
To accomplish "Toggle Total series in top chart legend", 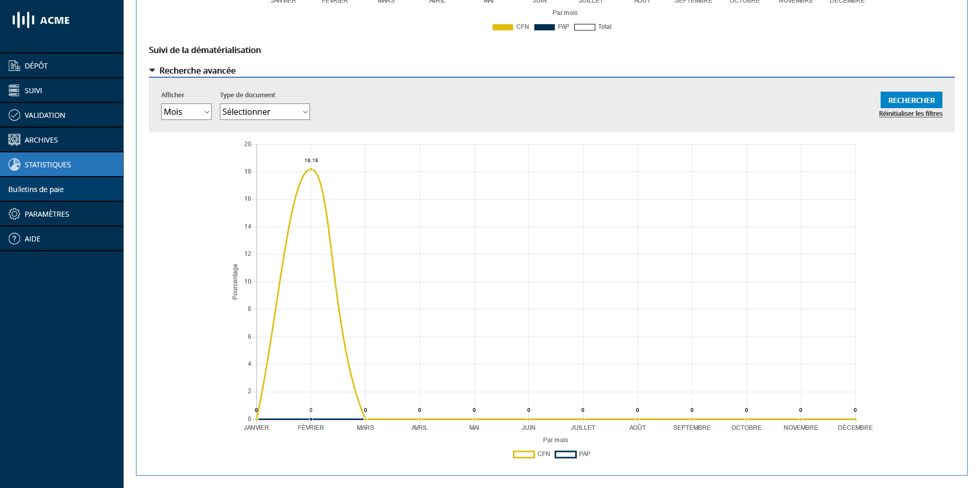I will click(x=592, y=27).
